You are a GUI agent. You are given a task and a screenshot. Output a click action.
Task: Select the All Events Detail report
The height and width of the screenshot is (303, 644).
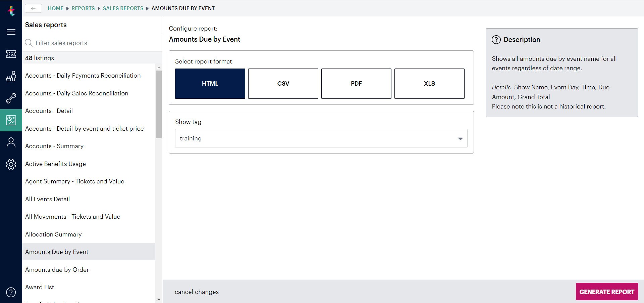47,199
